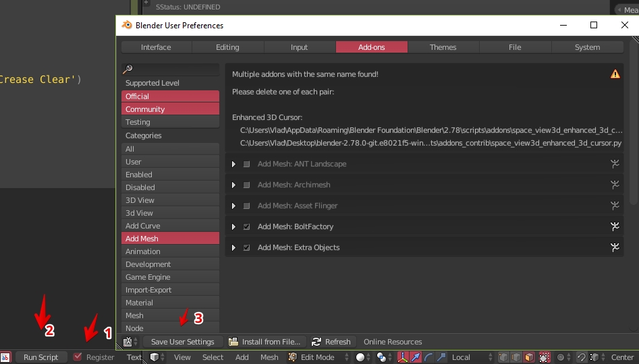Expand Extra Objects addon details
This screenshot has width=639, height=364.
(233, 247)
